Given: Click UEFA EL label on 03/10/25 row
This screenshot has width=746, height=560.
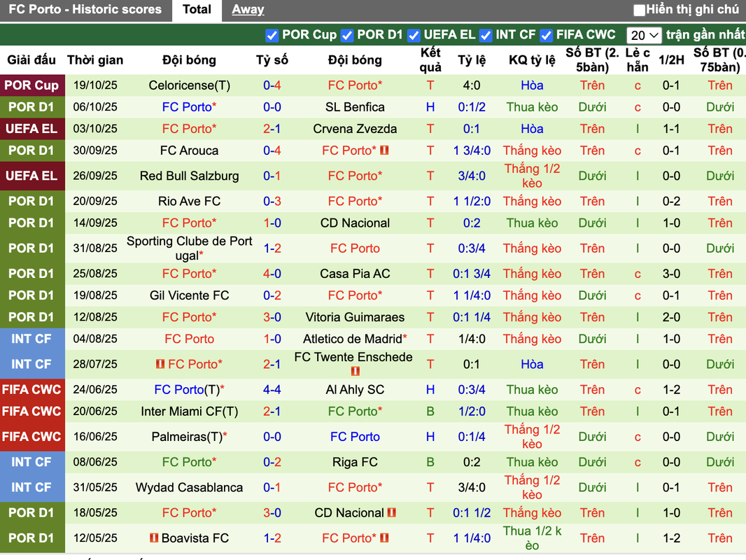Looking at the screenshot, I should (32, 129).
